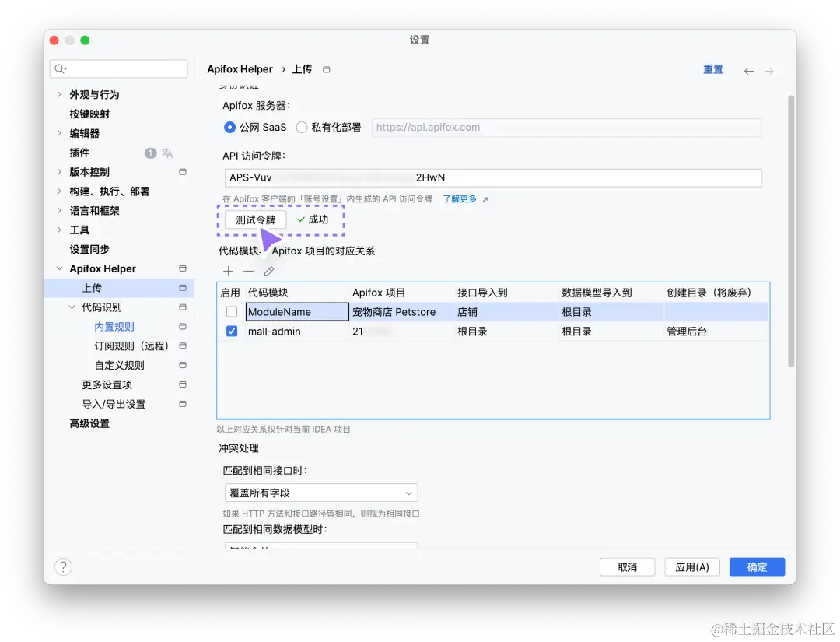840x642 pixels.
Task: Collapse the 代码识别 tree node
Action: (x=72, y=307)
